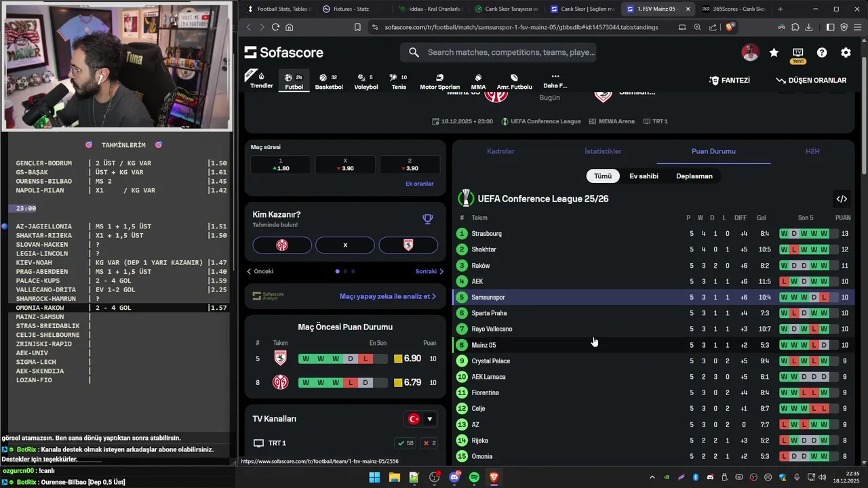Select Tenis sport category
The width and height of the screenshot is (868, 488).
(399, 81)
